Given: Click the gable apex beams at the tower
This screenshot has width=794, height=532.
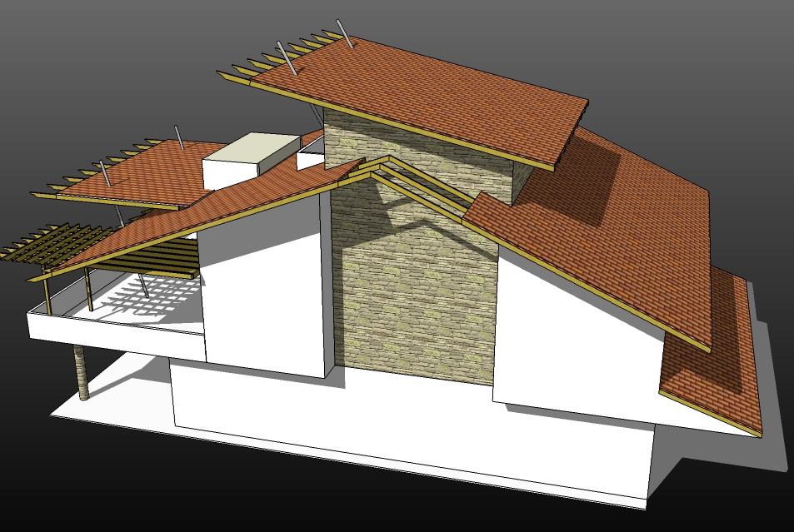Looking at the screenshot, I should coord(379,167).
